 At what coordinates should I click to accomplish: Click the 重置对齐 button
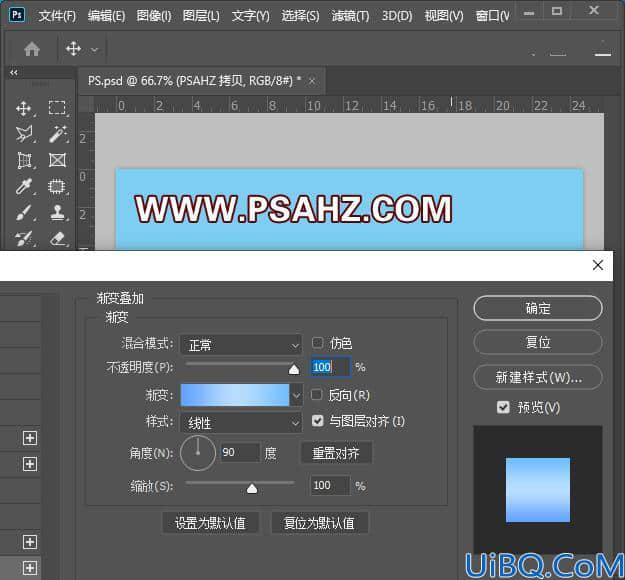tap(336, 453)
